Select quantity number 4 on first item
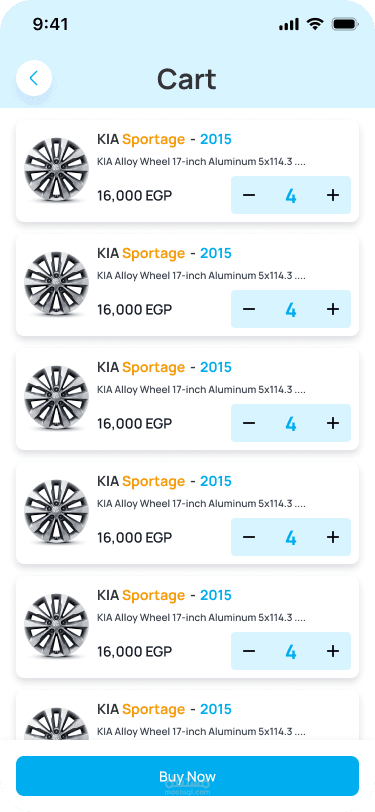 291,196
